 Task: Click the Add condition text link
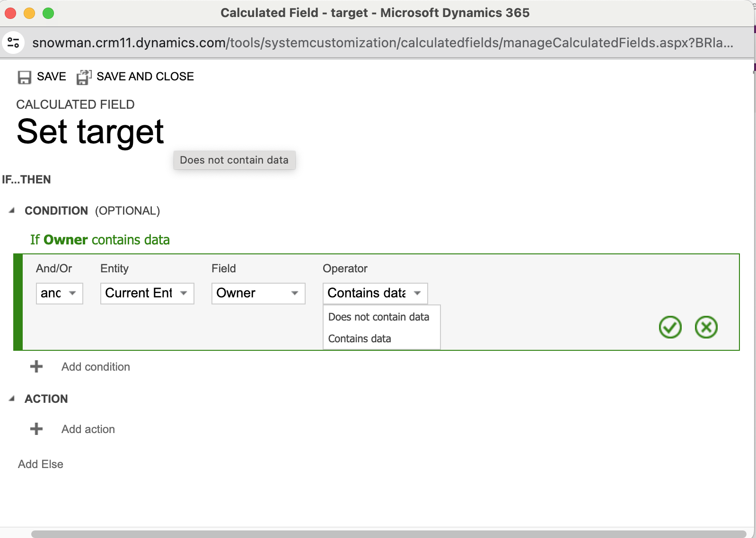click(x=96, y=367)
